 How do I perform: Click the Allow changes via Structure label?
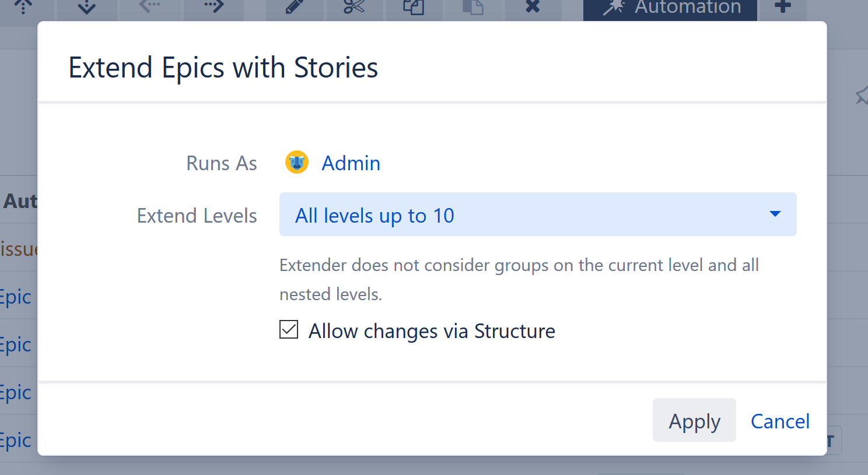click(432, 331)
